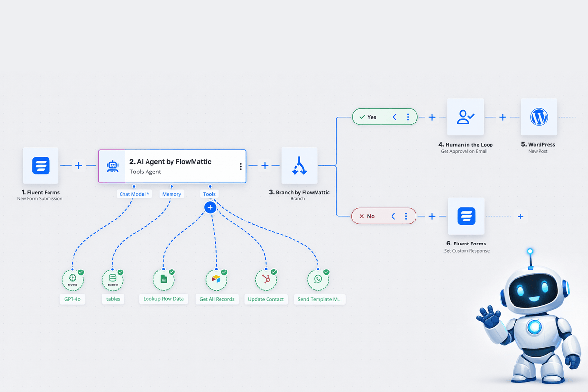Click the GPT-4o label
This screenshot has width=588, height=392.
coord(73,299)
